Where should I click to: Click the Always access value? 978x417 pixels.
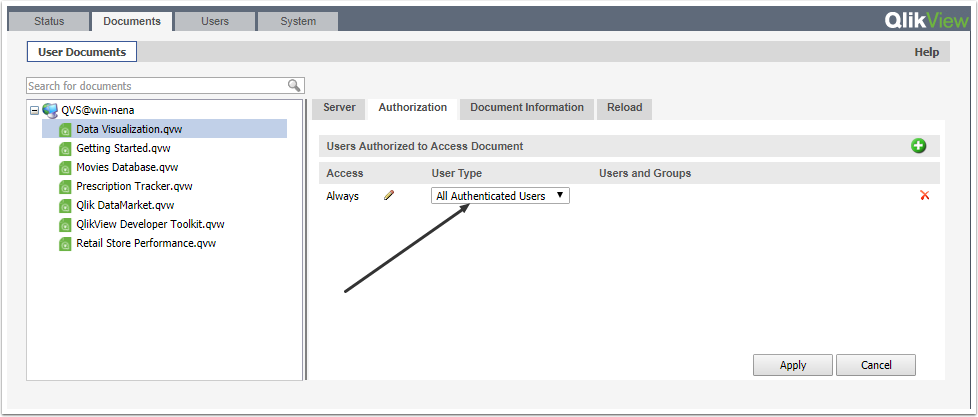click(342, 196)
